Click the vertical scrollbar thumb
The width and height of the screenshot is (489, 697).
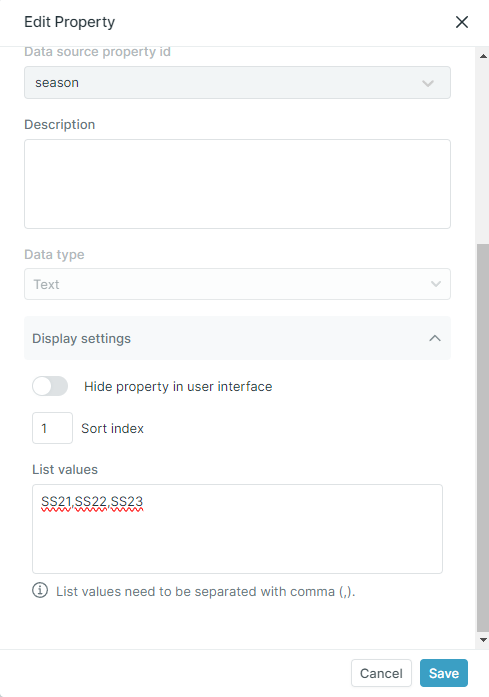pos(483,437)
